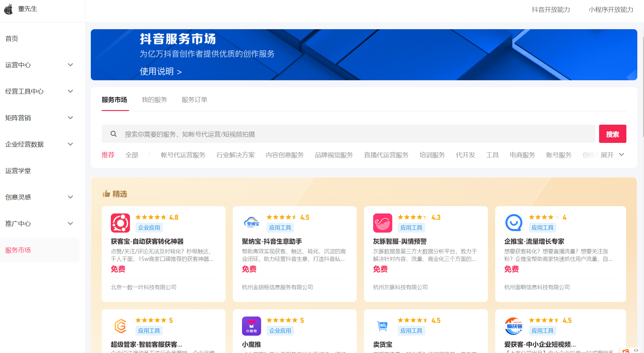Select 服务市场 in sidebar

click(x=39, y=250)
